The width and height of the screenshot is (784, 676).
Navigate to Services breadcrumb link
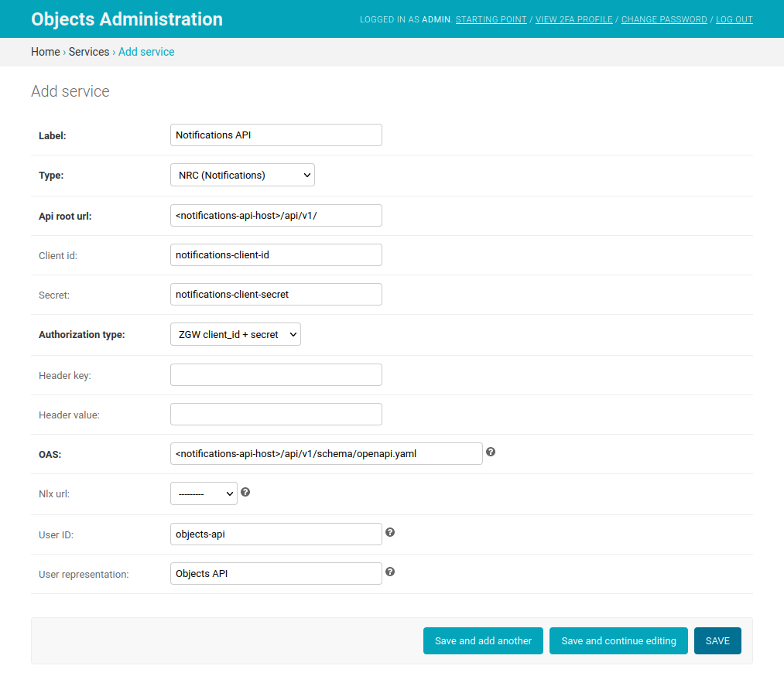89,52
